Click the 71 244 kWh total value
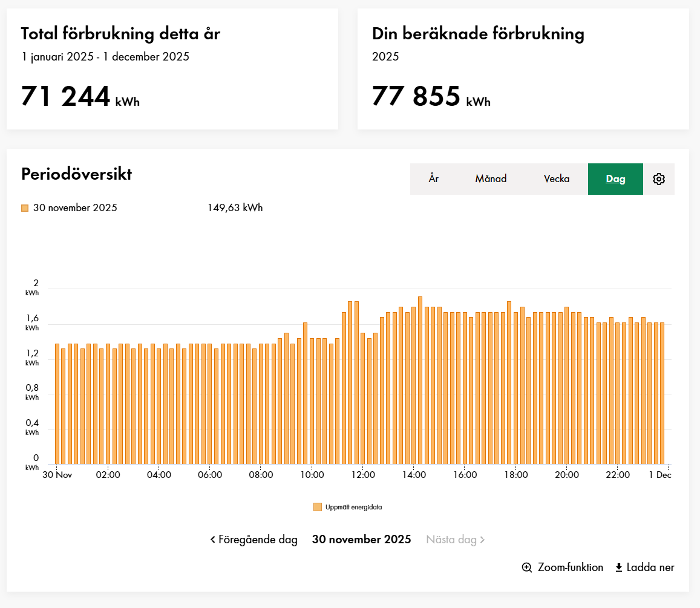 (x=80, y=97)
